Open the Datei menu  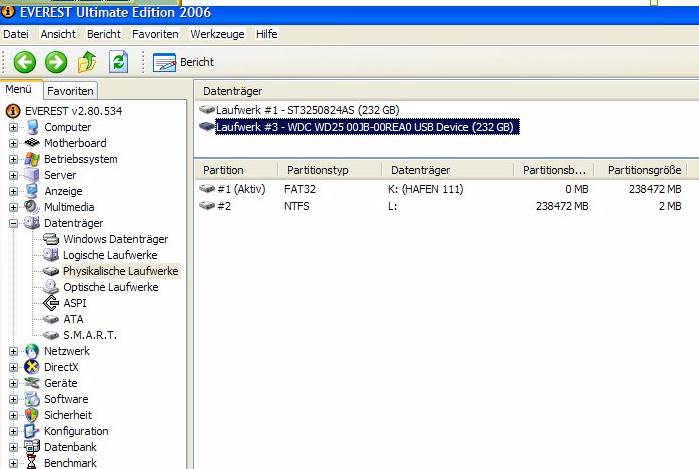pos(16,34)
